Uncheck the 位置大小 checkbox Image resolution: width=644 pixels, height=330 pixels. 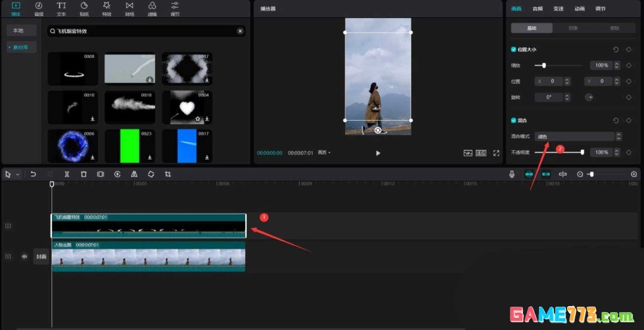click(x=513, y=50)
